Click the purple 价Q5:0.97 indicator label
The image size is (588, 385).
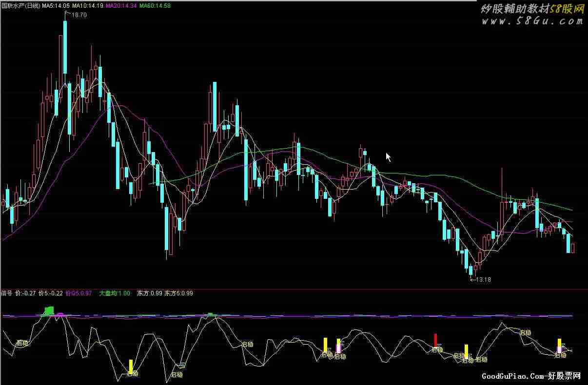tap(78, 293)
